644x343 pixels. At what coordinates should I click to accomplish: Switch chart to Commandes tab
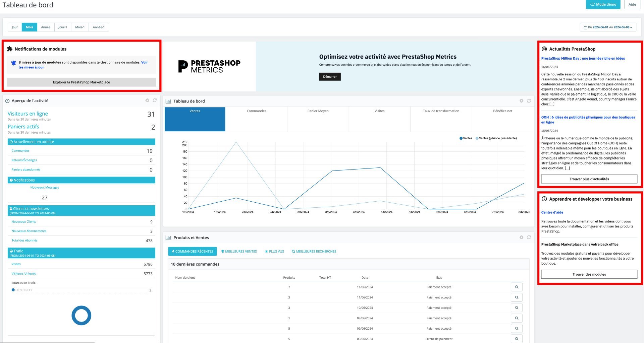(x=256, y=119)
